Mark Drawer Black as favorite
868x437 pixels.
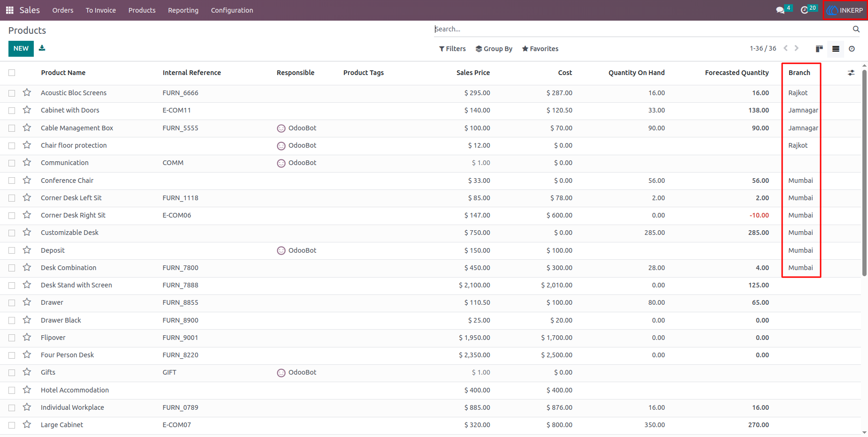pos(27,320)
